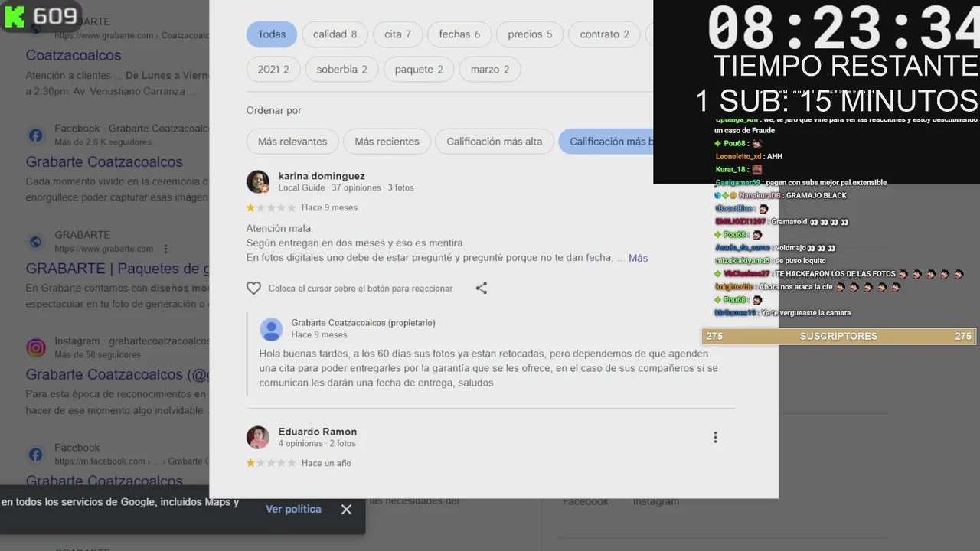Click the Facebook icon beside the Grabarte Coatzacoalcos result
Screen dimensions: 980x551
pos(36,135)
